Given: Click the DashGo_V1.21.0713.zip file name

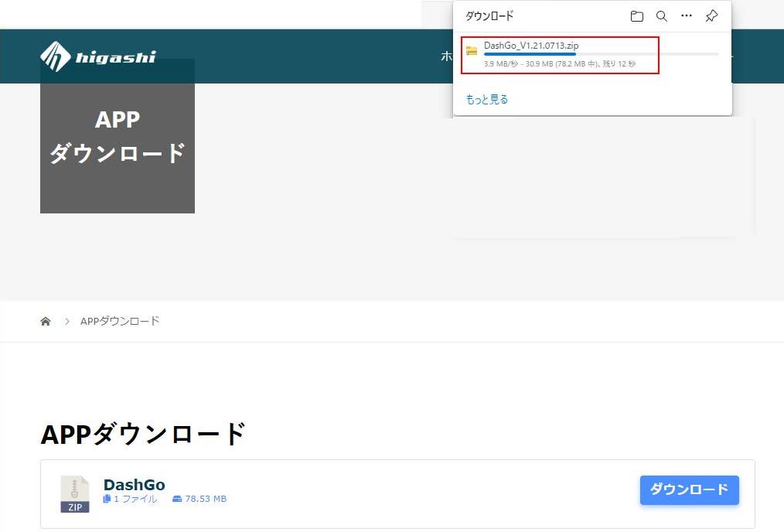Looking at the screenshot, I should (x=530, y=46).
